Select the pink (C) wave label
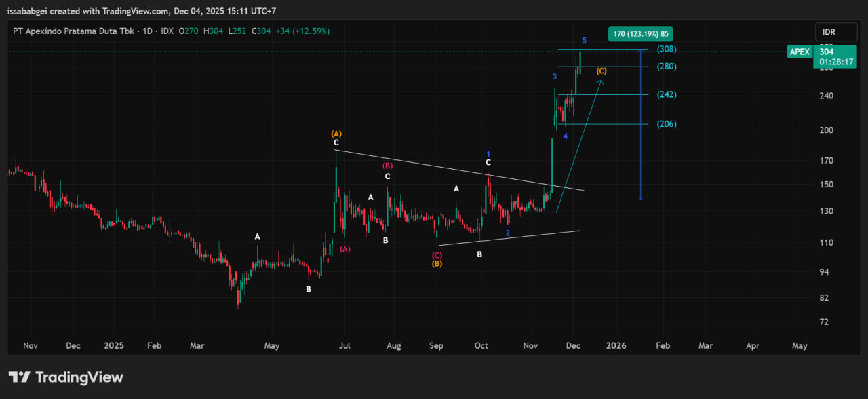This screenshot has height=399, width=868. click(437, 255)
